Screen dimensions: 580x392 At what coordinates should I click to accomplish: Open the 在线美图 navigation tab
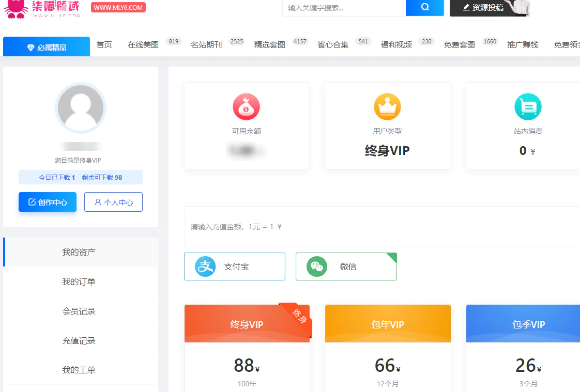pos(143,45)
